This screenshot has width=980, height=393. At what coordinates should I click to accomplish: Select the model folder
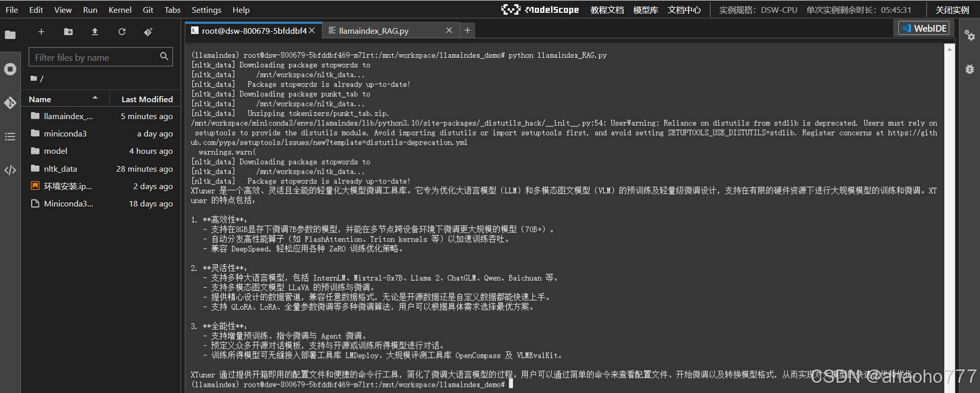(101, 151)
